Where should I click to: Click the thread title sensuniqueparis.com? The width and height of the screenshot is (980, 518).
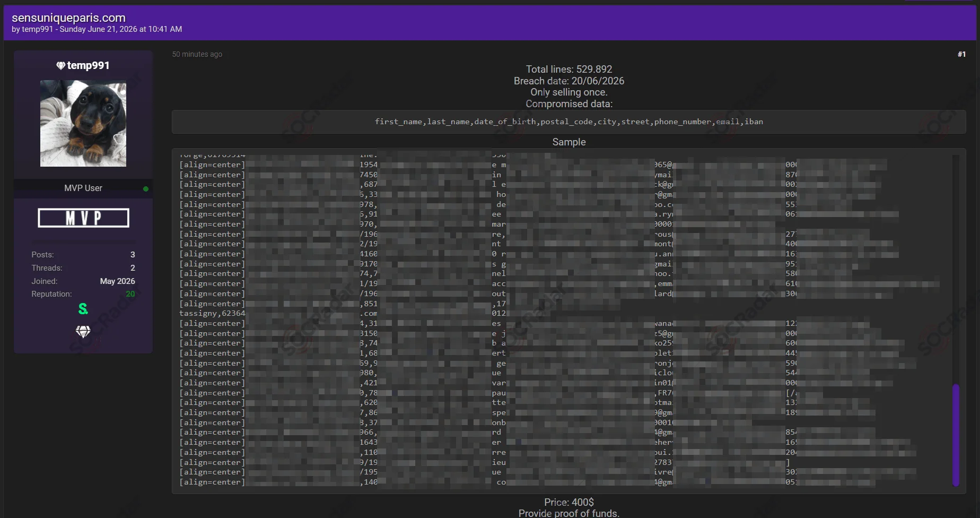(x=68, y=18)
